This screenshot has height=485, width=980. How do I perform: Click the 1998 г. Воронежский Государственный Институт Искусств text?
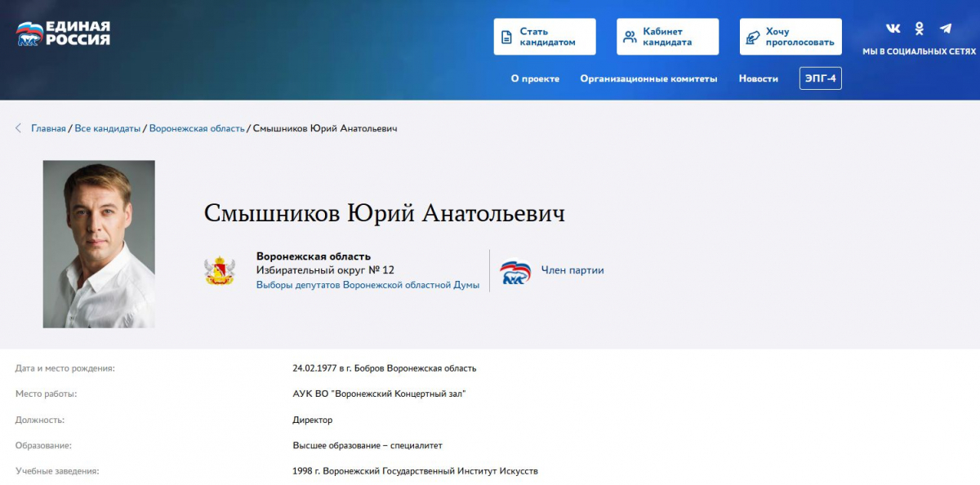tap(416, 472)
